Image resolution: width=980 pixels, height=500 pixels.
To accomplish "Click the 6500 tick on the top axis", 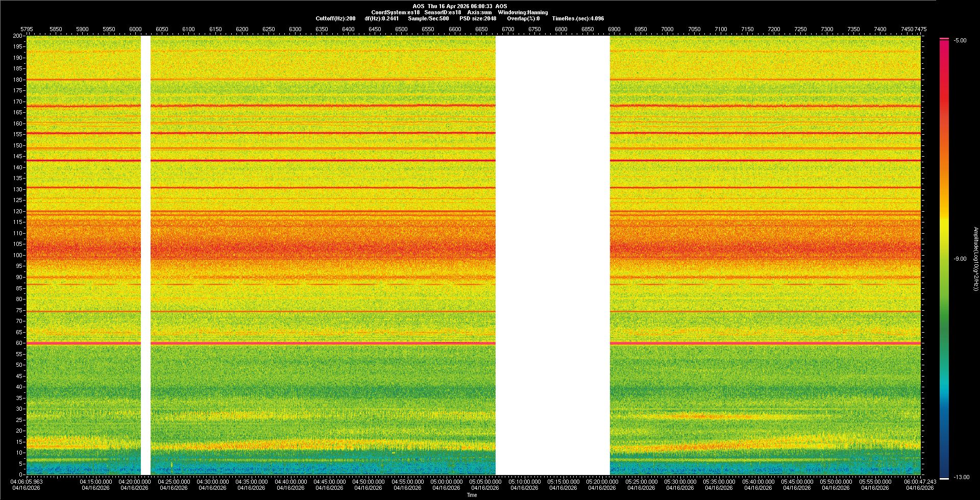I will click(401, 29).
